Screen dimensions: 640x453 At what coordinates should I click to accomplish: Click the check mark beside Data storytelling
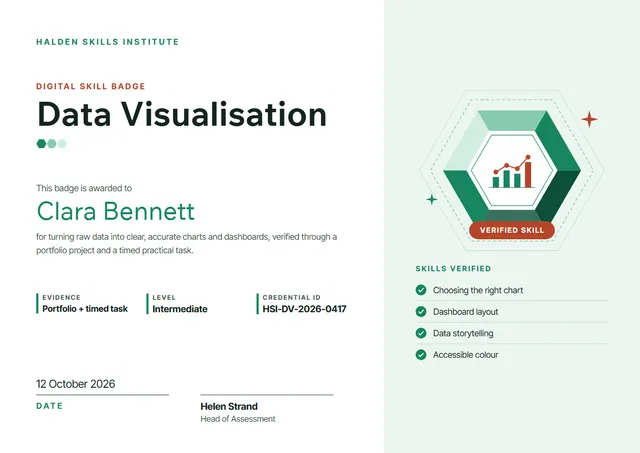click(421, 333)
